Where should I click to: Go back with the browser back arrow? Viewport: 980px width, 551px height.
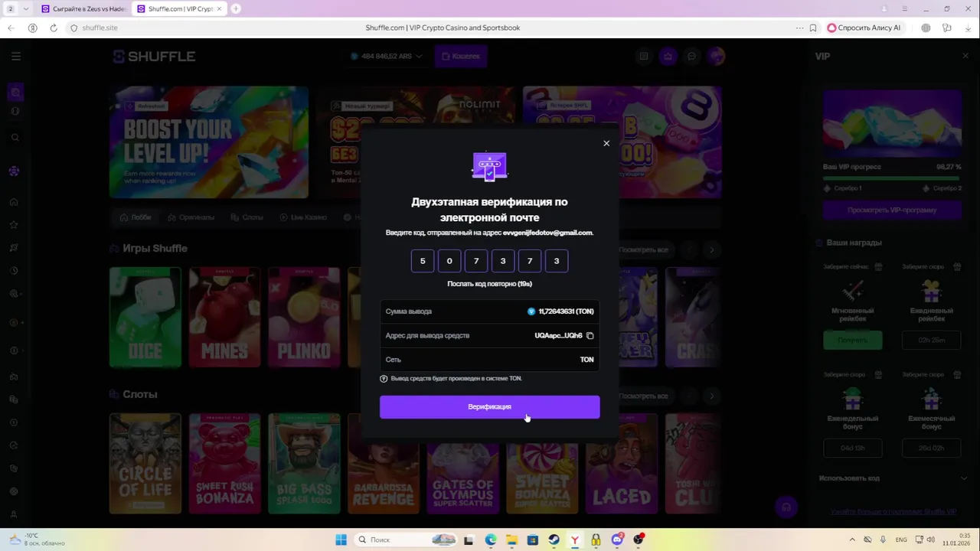11,28
